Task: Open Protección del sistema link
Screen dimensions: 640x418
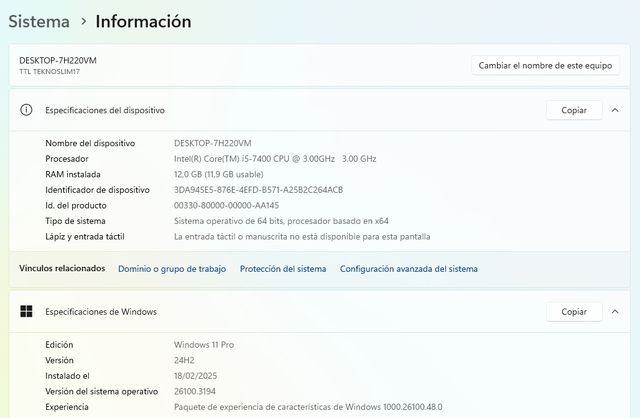Action: (x=282, y=268)
